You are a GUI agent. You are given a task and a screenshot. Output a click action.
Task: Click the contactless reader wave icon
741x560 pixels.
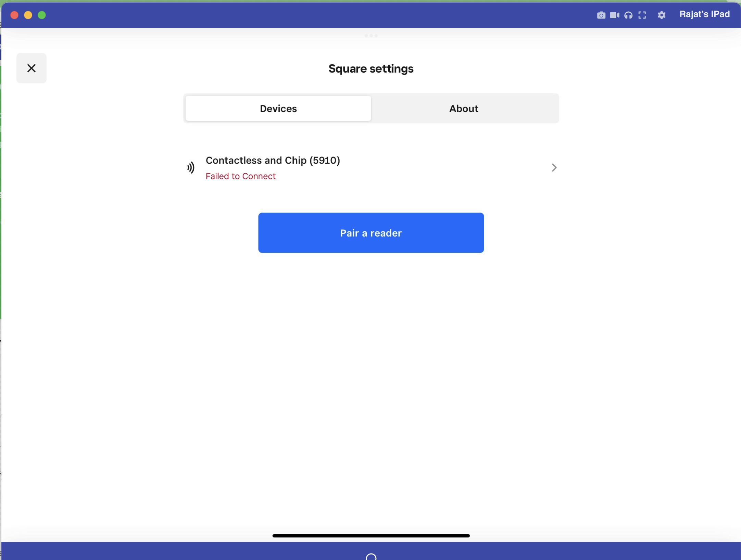coord(191,167)
